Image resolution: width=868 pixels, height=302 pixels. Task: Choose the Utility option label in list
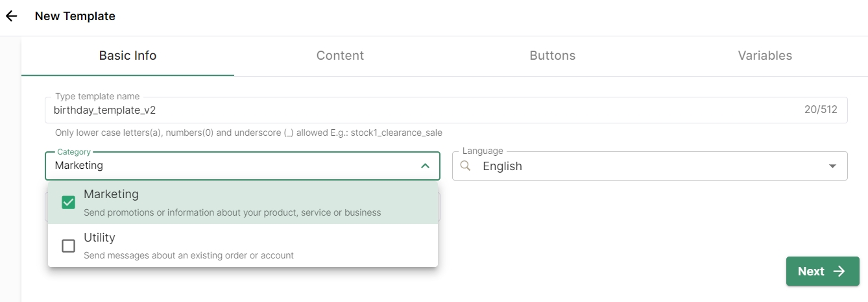[99, 238]
